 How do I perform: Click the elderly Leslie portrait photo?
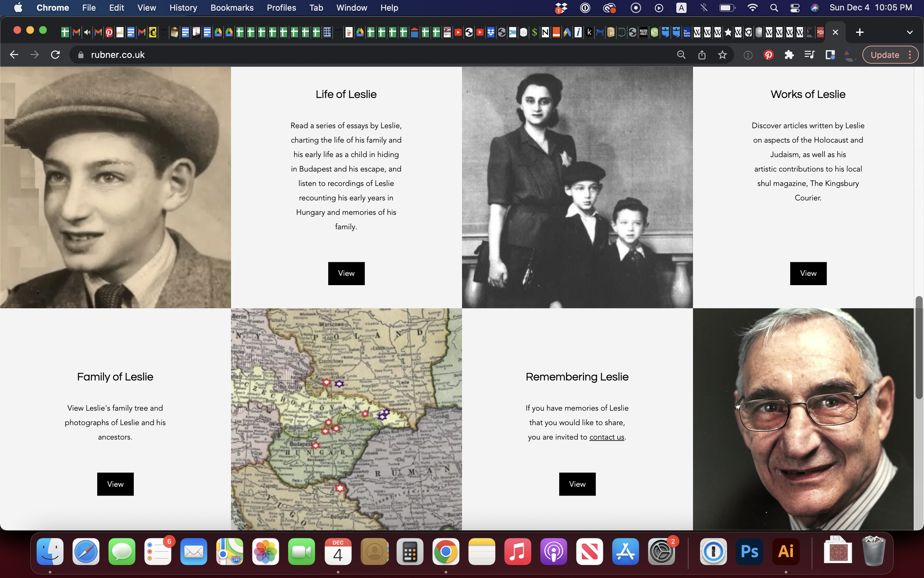point(803,419)
